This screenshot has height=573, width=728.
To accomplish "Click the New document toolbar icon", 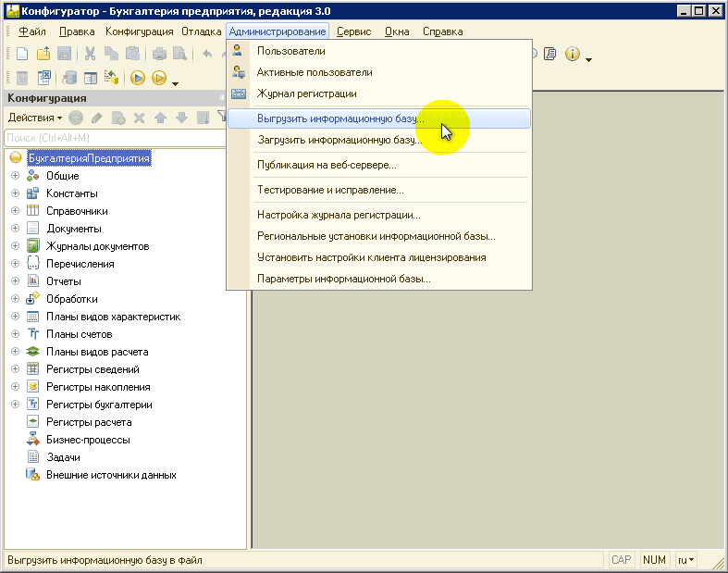I will click(22, 54).
